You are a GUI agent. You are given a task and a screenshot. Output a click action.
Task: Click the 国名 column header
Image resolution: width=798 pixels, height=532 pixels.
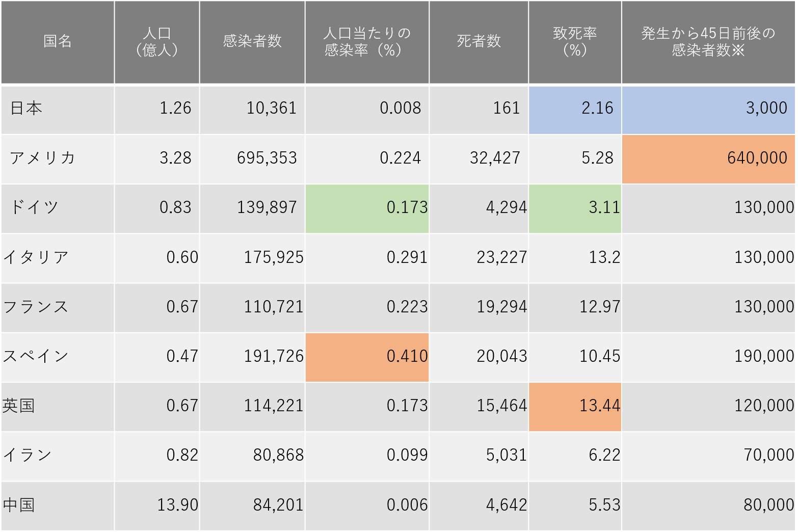click(x=58, y=42)
